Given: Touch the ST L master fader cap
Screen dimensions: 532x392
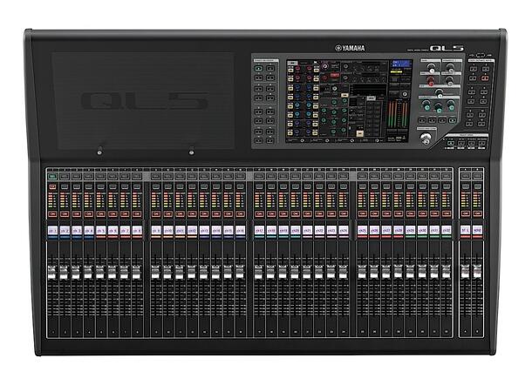Looking at the screenshot, I should click(465, 272).
